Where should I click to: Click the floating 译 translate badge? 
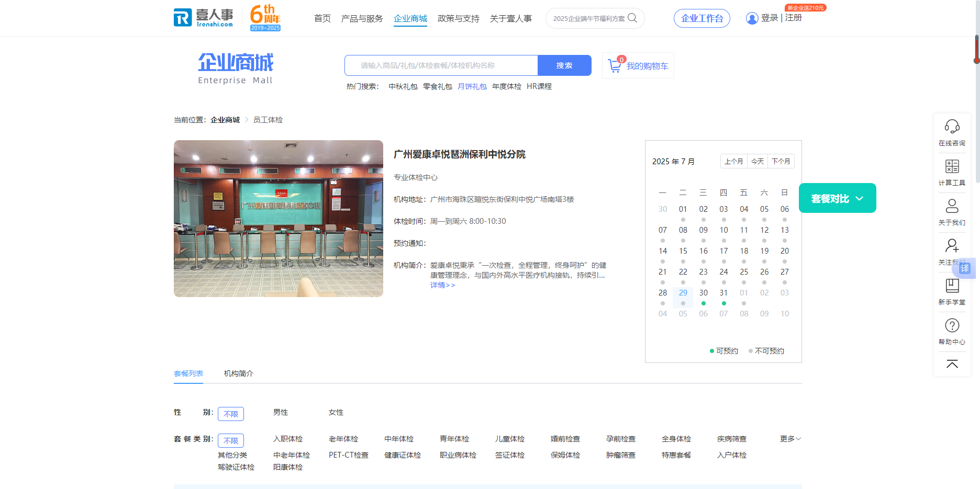click(x=965, y=268)
